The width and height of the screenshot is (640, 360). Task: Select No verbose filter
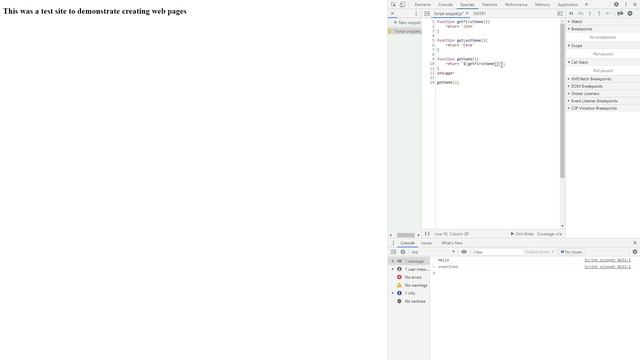click(x=409, y=301)
